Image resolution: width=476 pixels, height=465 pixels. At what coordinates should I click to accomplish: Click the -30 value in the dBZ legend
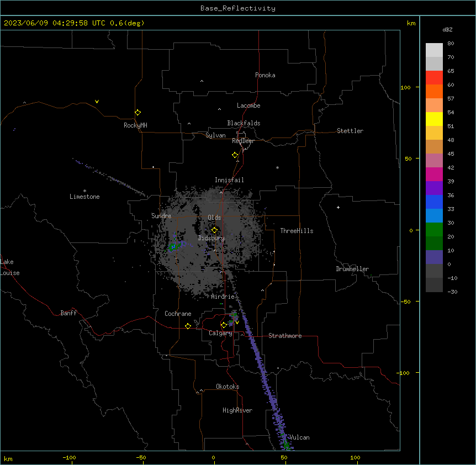(x=452, y=292)
